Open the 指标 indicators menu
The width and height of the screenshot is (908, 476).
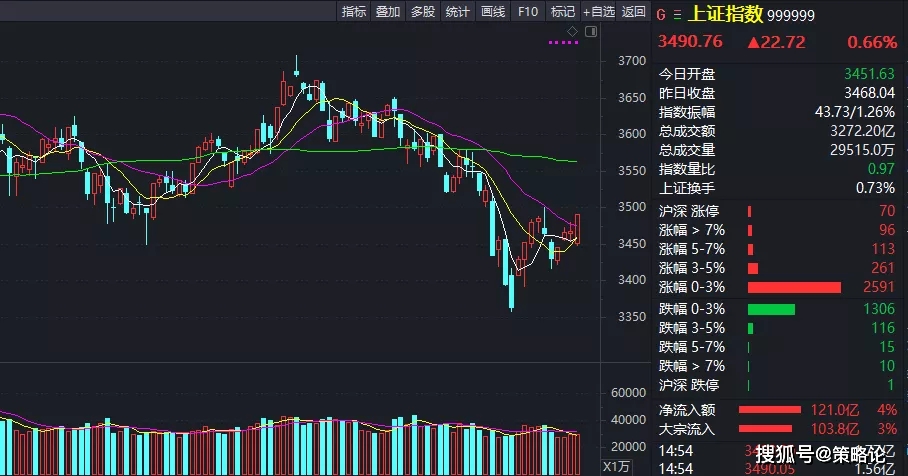click(x=354, y=12)
